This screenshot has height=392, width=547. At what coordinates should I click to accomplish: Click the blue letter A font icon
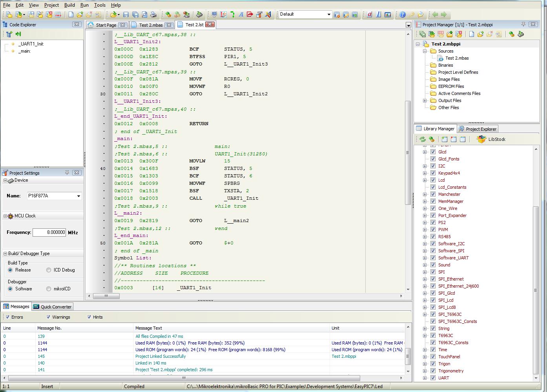coord(241,15)
